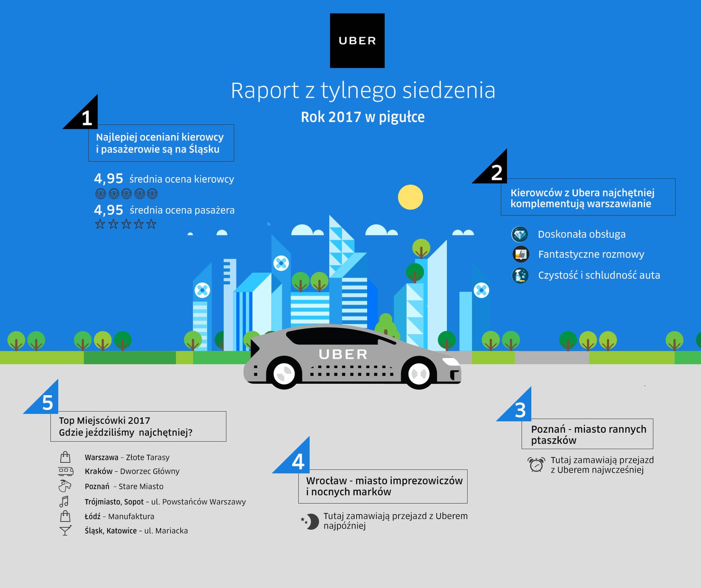Click the goat icon next to Poznań

[x=65, y=486]
